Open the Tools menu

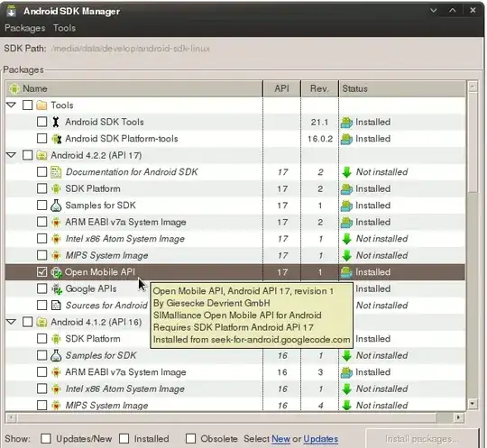(64, 28)
